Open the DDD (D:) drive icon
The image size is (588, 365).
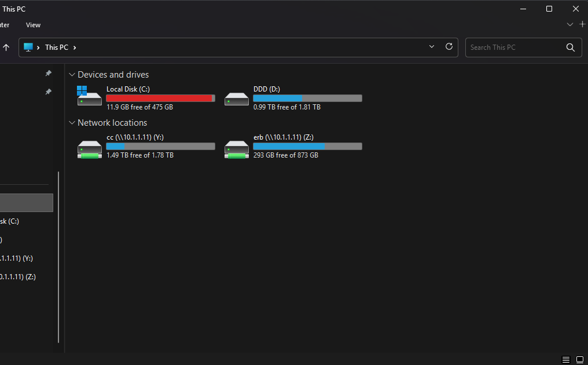pyautogui.click(x=237, y=98)
